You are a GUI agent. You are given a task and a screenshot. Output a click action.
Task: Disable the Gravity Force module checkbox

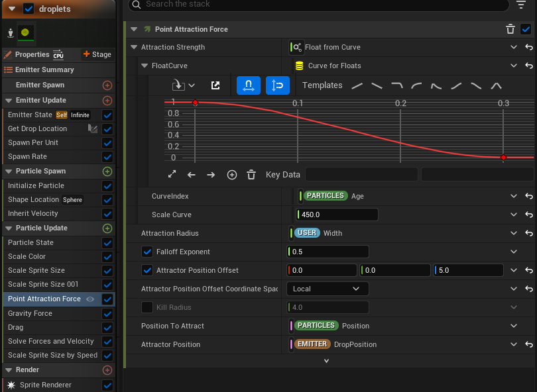click(x=107, y=313)
